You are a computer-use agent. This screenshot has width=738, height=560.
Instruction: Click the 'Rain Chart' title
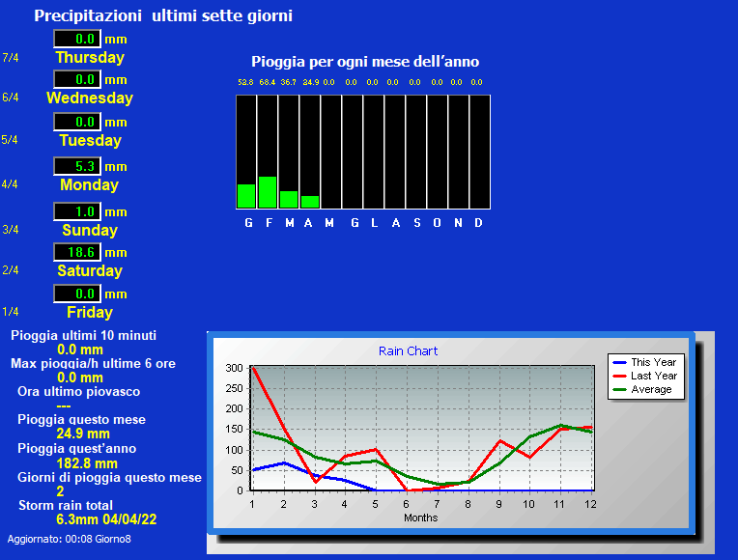coord(408,351)
